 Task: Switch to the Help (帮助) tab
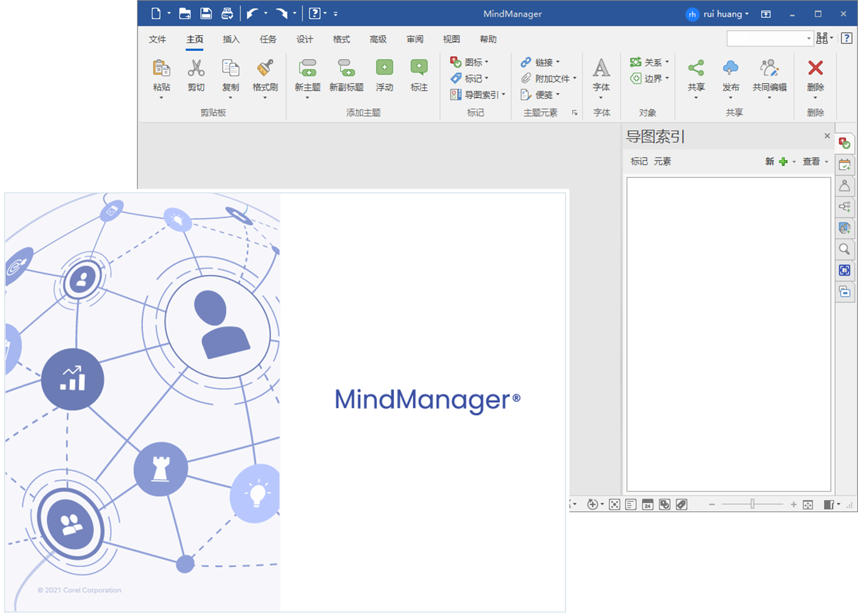(x=488, y=39)
